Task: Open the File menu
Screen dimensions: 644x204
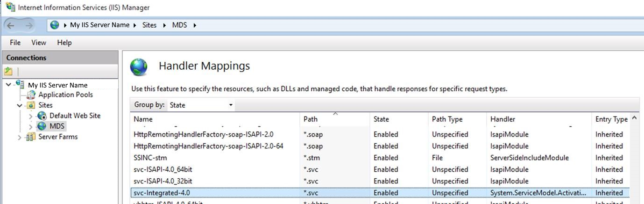Action: [x=15, y=43]
